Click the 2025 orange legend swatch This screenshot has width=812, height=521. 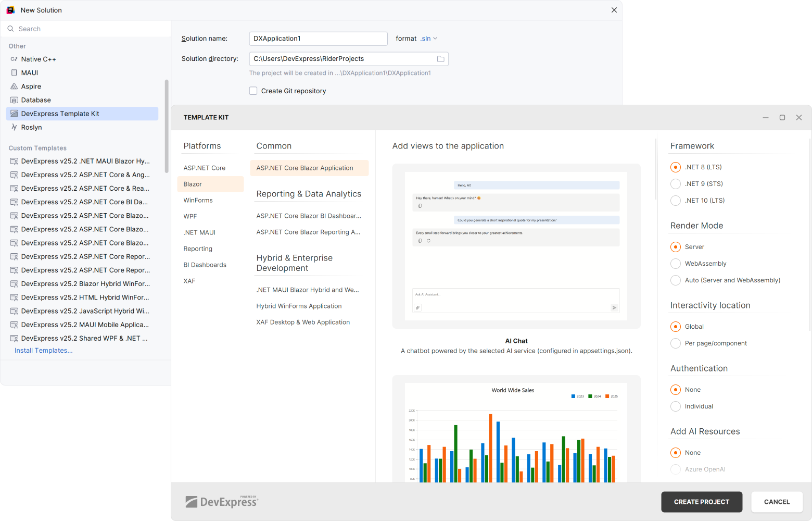pyautogui.click(x=606, y=396)
